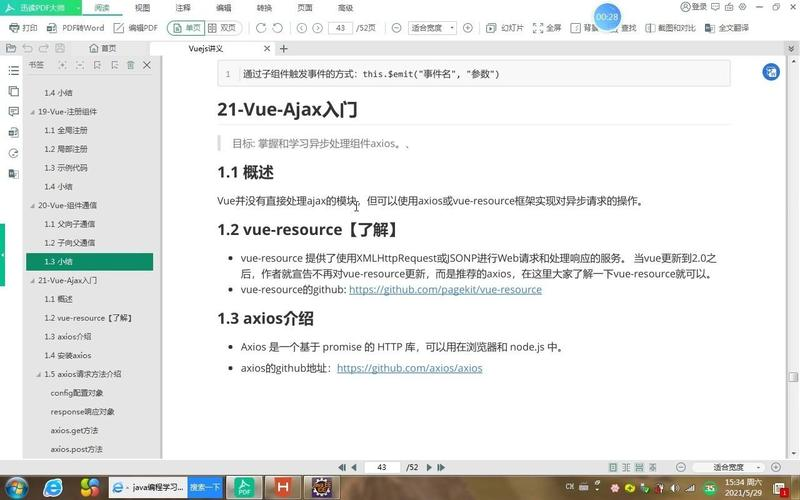This screenshot has height=500, width=800.
Task: Click the 编辑PDF edit tool
Action: pos(136,28)
